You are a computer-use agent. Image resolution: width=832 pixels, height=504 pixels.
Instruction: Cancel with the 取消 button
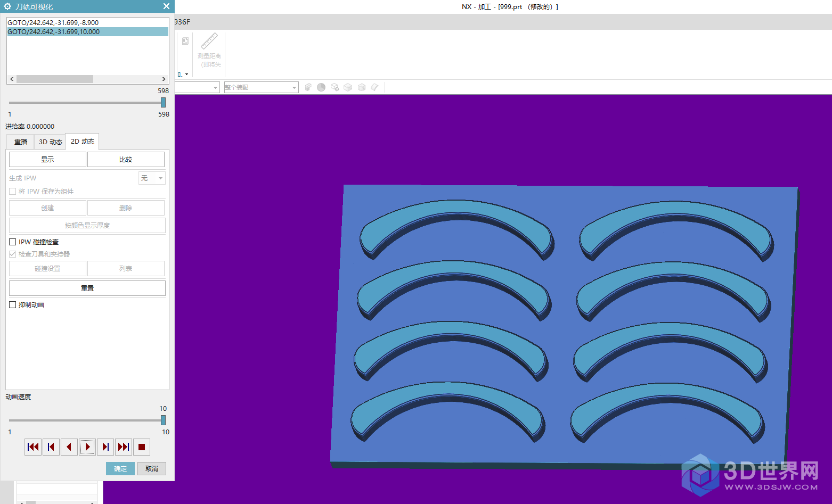pos(152,468)
